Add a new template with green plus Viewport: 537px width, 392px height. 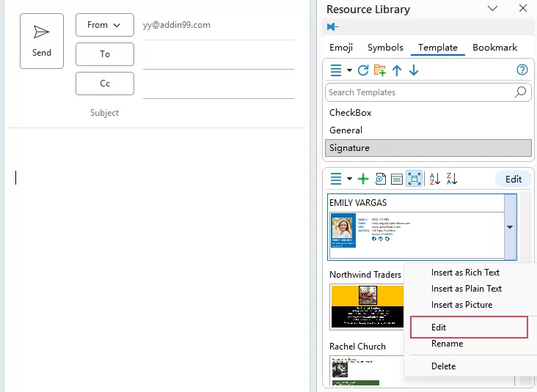(x=363, y=179)
